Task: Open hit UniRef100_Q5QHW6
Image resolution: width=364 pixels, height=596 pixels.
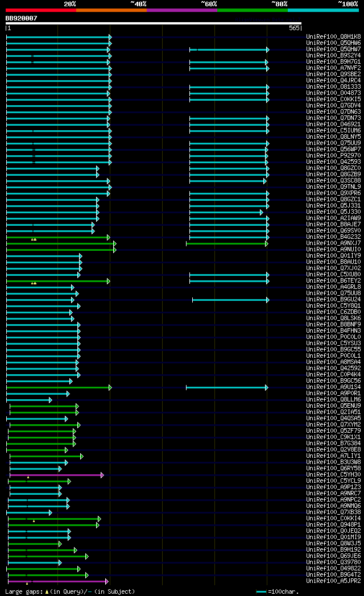Action: pyautogui.click(x=334, y=43)
